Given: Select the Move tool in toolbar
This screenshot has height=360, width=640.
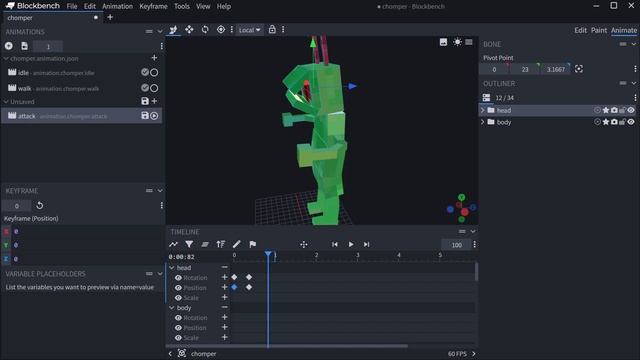Looking at the screenshot, I should pos(189,29).
